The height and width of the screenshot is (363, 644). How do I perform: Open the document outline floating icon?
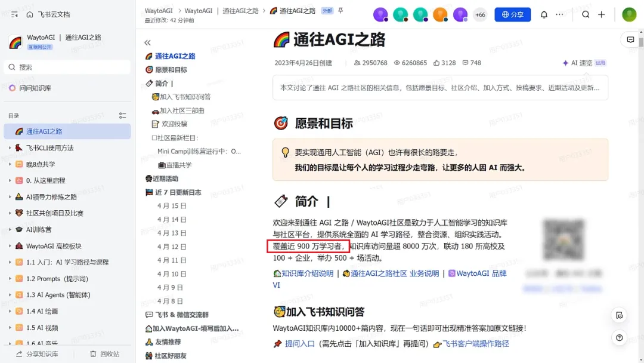(x=620, y=316)
